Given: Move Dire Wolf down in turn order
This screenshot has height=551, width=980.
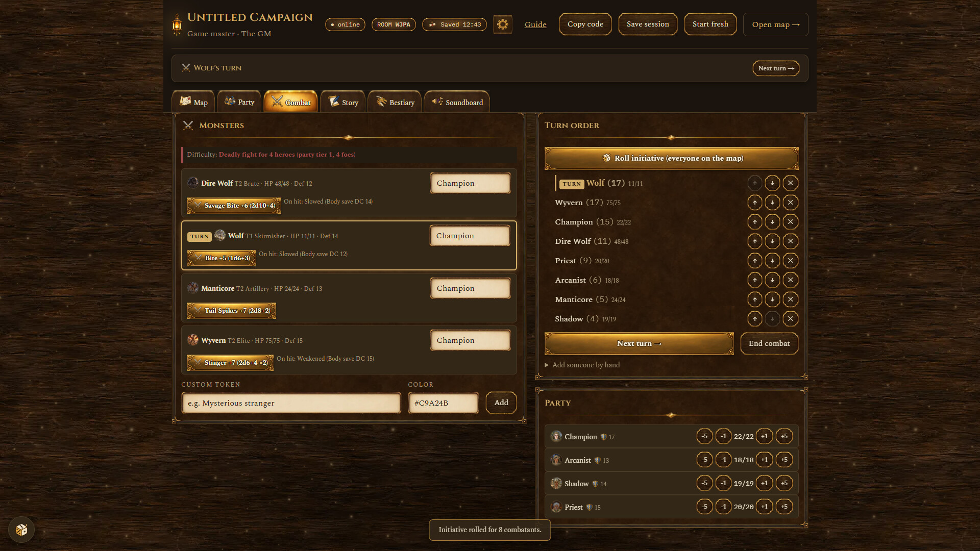Looking at the screenshot, I should (772, 241).
